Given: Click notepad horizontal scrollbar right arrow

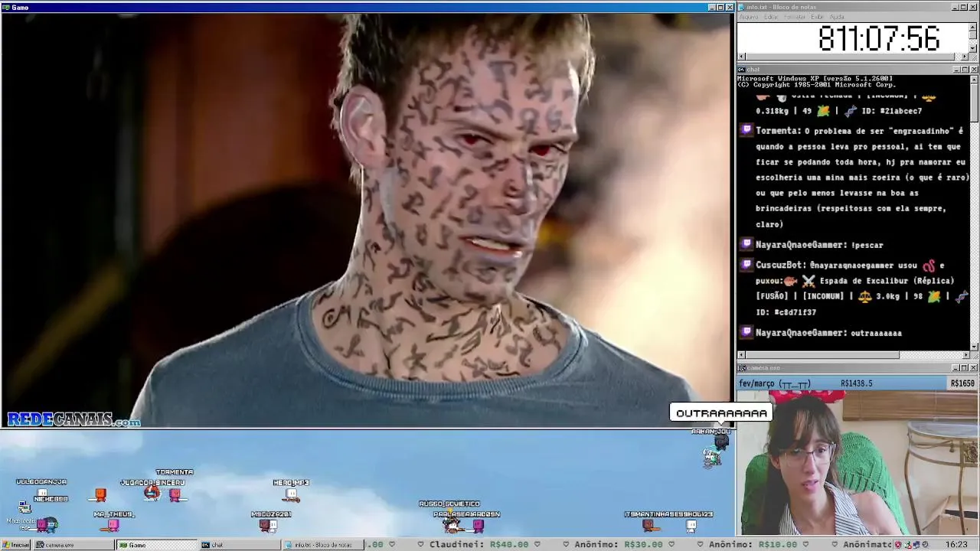Looking at the screenshot, I should pyautogui.click(x=965, y=57).
